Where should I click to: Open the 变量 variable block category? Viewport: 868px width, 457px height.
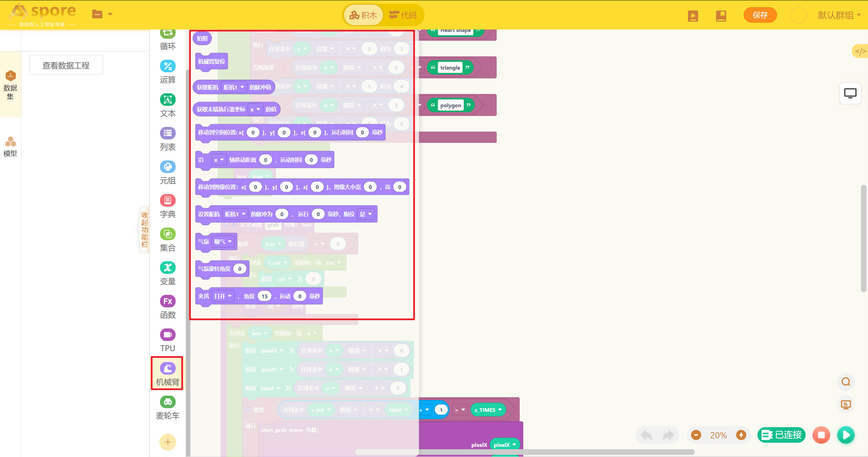pyautogui.click(x=167, y=273)
